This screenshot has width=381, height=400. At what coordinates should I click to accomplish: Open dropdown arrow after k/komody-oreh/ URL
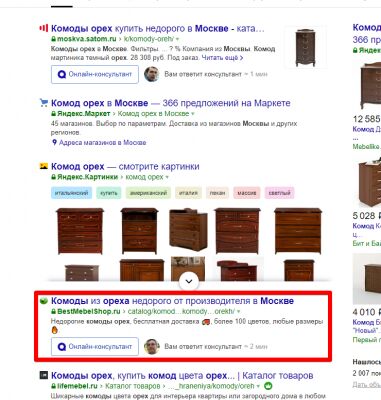pos(177,39)
